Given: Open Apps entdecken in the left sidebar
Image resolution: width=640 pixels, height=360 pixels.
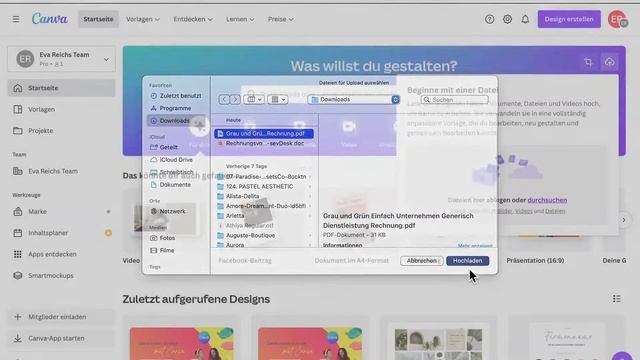Looking at the screenshot, I should [x=61, y=254].
